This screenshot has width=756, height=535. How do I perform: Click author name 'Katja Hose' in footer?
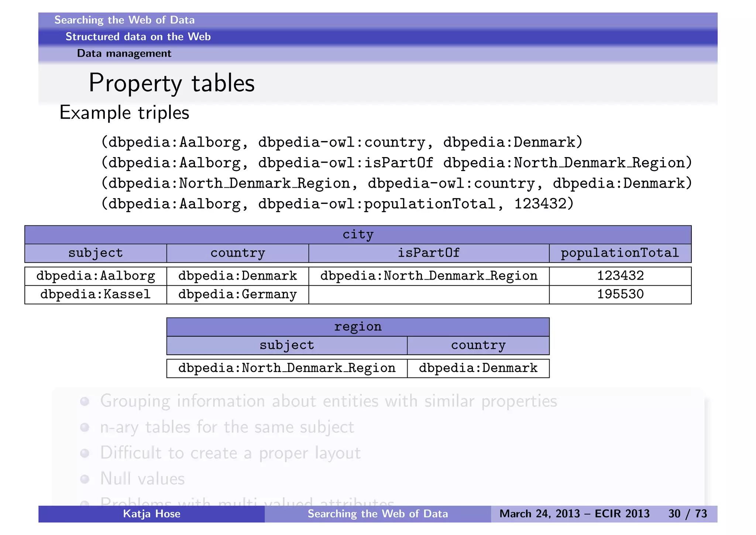click(x=152, y=514)
